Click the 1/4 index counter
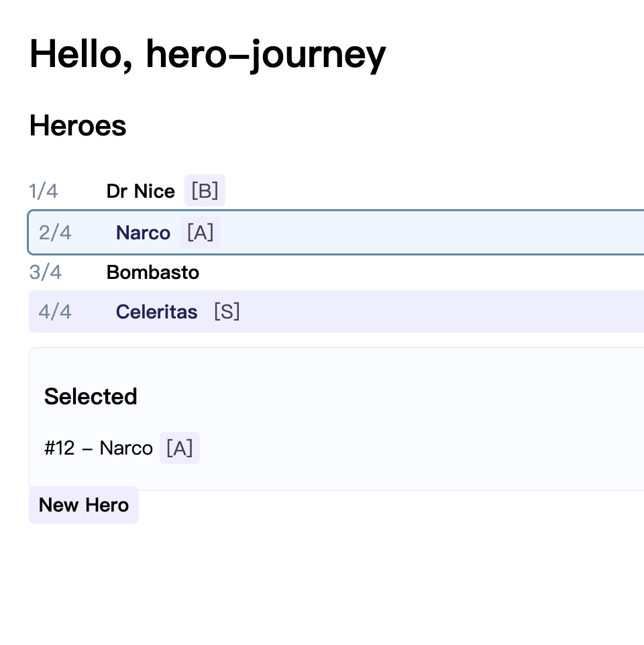This screenshot has width=644, height=645. [x=44, y=192]
